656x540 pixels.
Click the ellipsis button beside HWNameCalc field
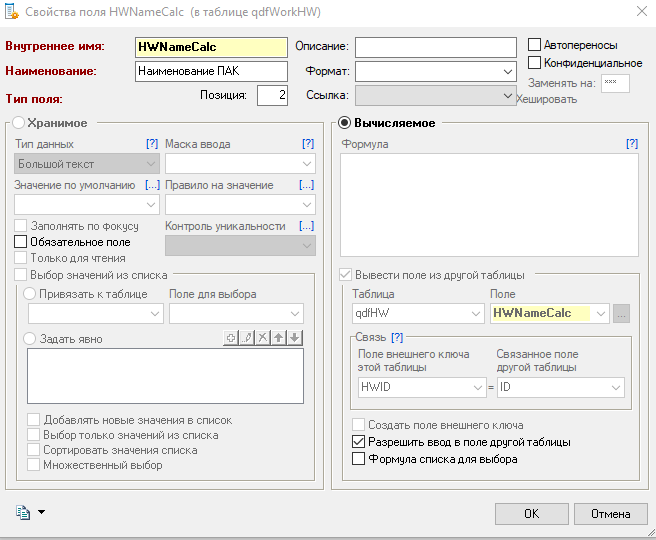coord(622,313)
